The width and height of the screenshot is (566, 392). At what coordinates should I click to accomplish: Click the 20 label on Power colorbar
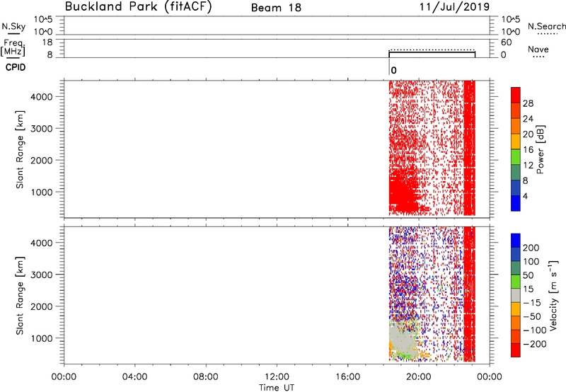click(x=528, y=134)
